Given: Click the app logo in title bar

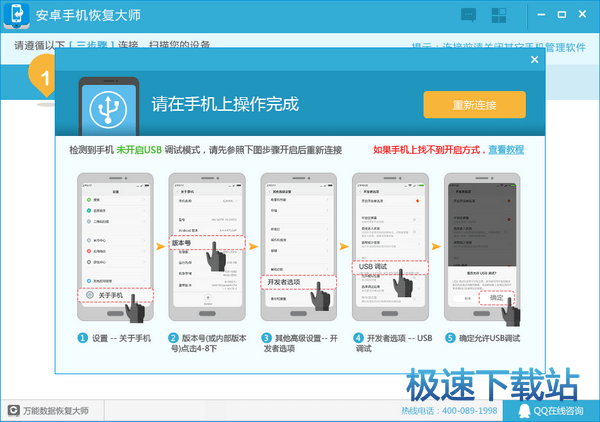Looking at the screenshot, I should pos(16,15).
